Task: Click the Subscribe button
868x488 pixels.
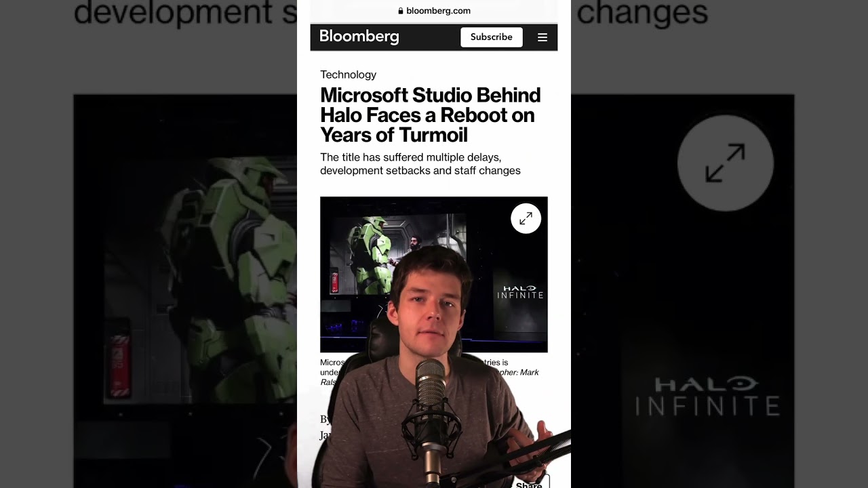Action: click(492, 37)
